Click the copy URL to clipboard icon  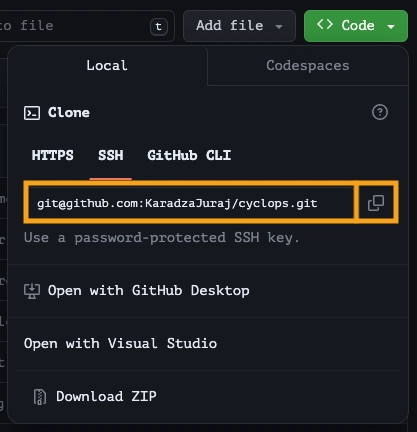click(376, 203)
